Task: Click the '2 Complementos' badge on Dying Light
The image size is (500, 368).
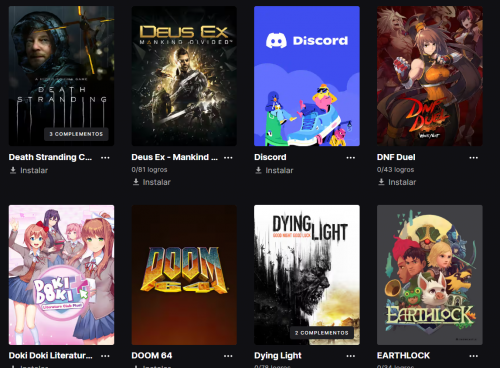Action: point(322,333)
